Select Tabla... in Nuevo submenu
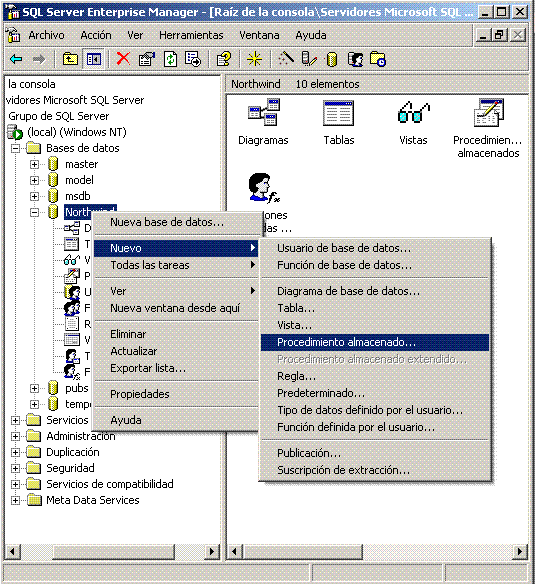This screenshot has height=584, width=535. (x=375, y=308)
